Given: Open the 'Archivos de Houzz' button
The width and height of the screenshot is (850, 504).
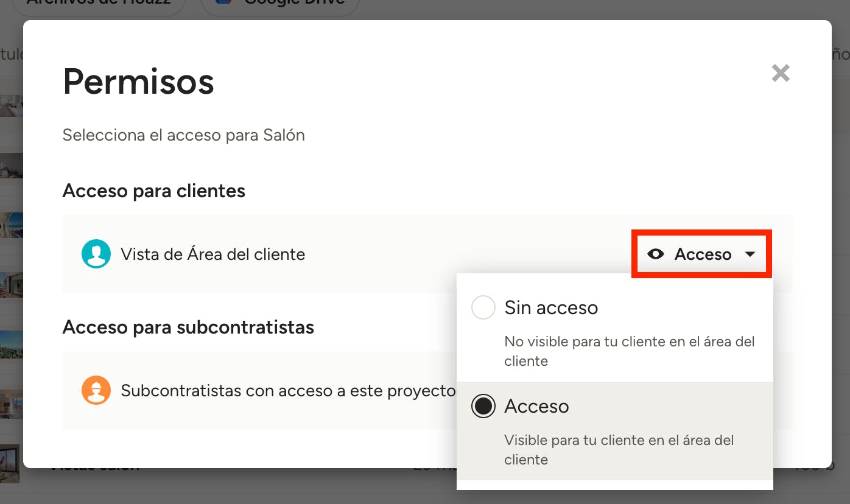Looking at the screenshot, I should [99, 4].
